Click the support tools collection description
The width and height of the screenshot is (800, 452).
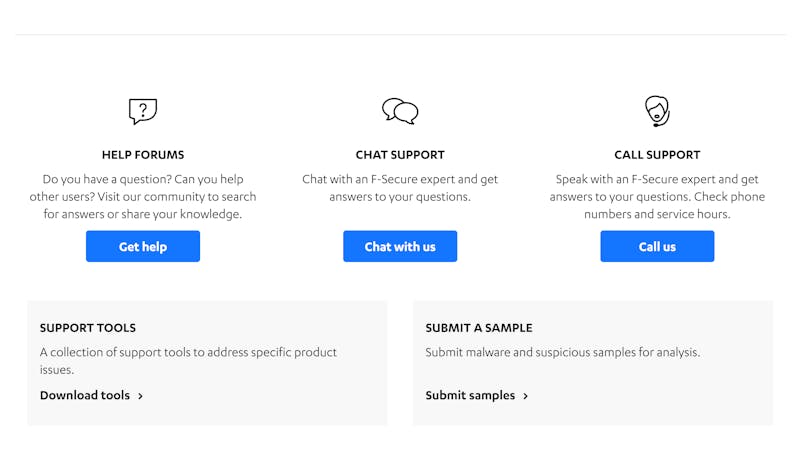tap(188, 361)
